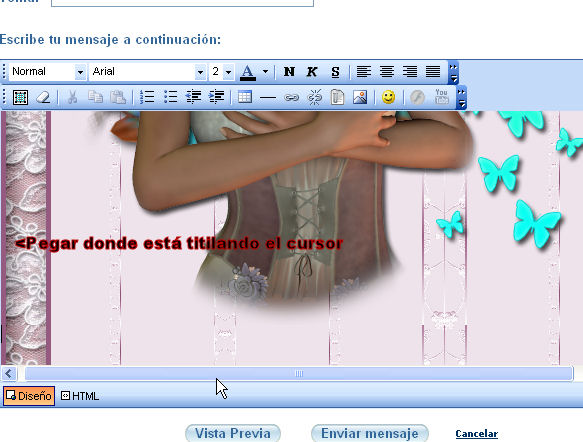Insert a bulleted list
Viewport: 583px width, 442px height.
170,97
